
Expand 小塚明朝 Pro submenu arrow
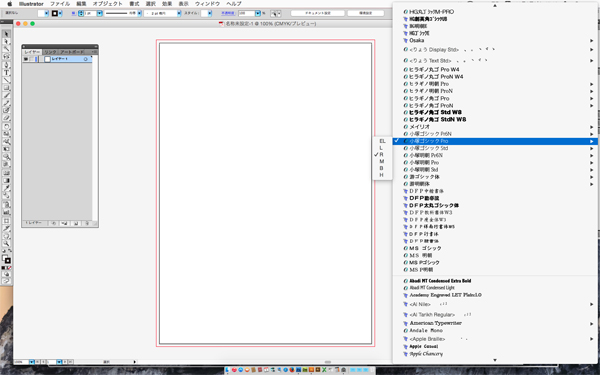point(592,163)
